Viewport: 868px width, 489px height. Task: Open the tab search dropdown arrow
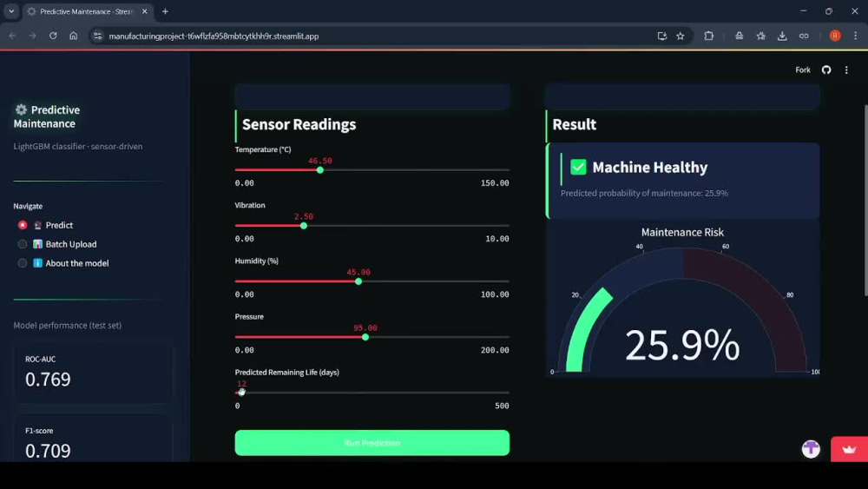tap(11, 11)
